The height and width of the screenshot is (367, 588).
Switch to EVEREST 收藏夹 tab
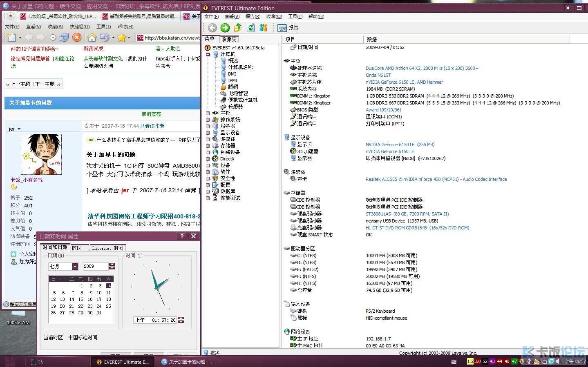(229, 39)
